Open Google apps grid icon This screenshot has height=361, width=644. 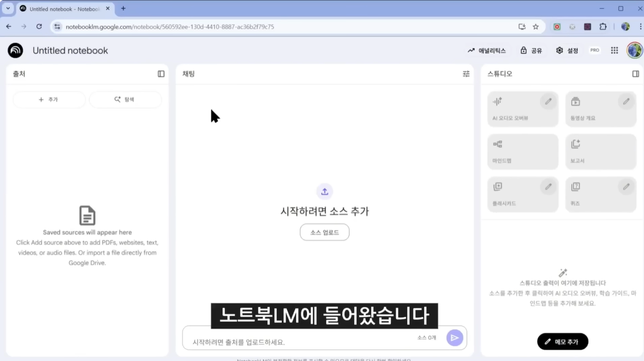point(614,51)
